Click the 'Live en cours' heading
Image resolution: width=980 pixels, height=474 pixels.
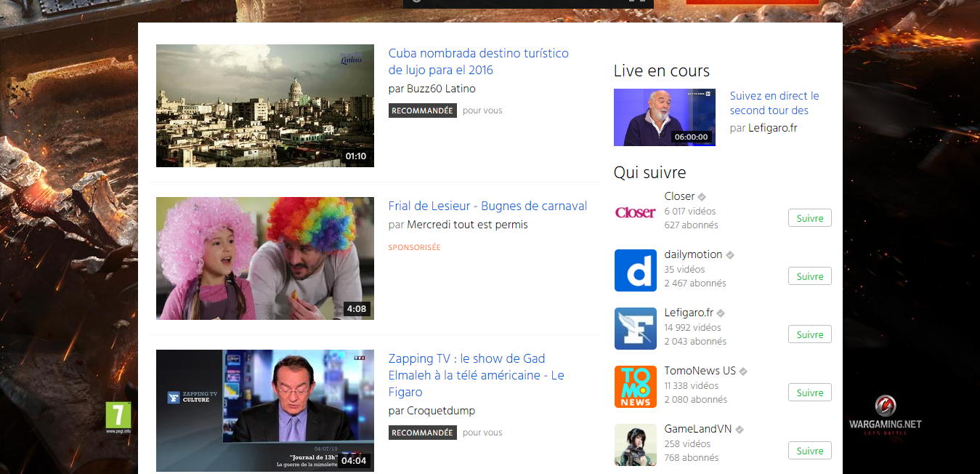coord(662,71)
